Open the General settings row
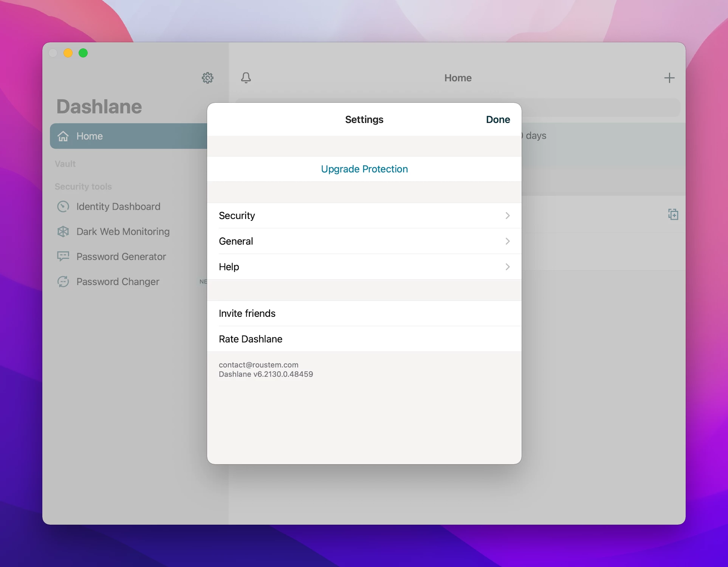The image size is (728, 567). (x=364, y=241)
